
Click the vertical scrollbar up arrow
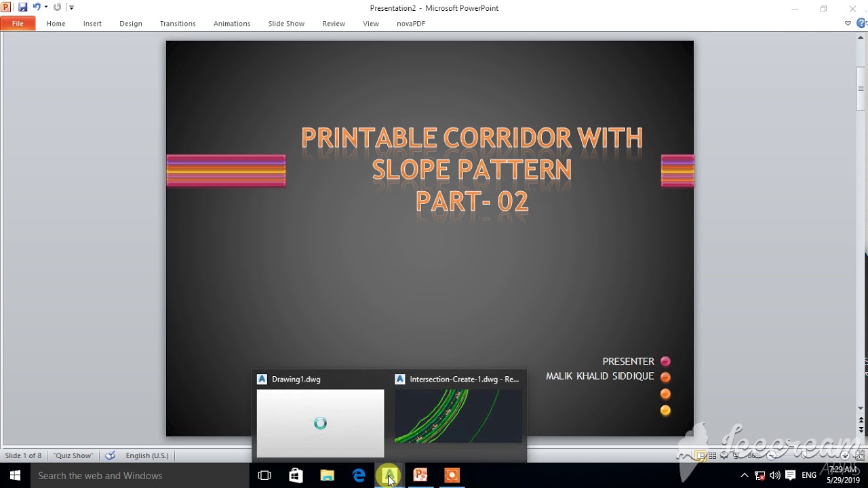[x=861, y=38]
